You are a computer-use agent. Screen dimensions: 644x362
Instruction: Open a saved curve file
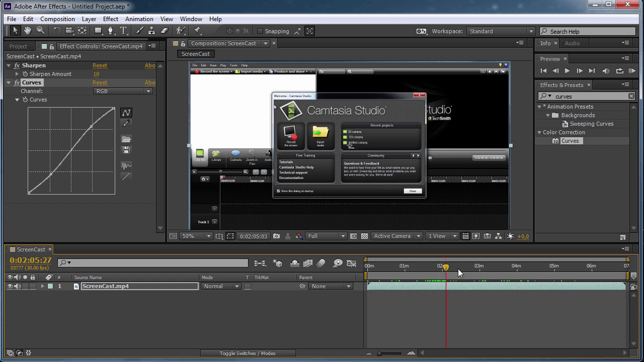click(x=126, y=139)
